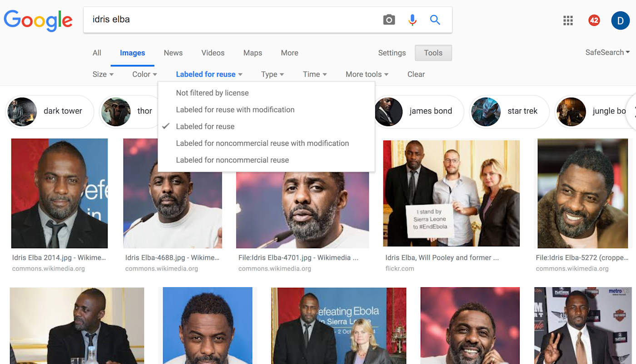
Task: Open second-row Defeating Ebola banner photo
Action: tap(339, 325)
